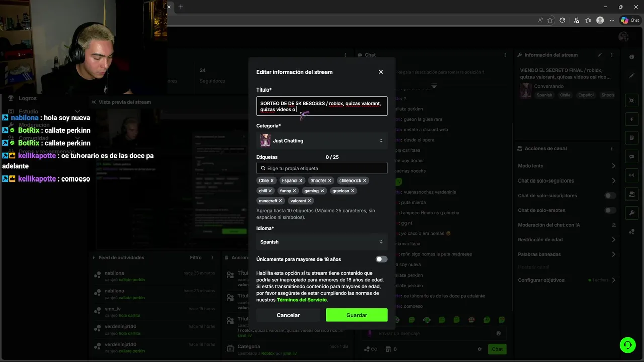The width and height of the screenshot is (644, 362).
Task: Click the Feed de actividades heading
Action: click(121, 258)
